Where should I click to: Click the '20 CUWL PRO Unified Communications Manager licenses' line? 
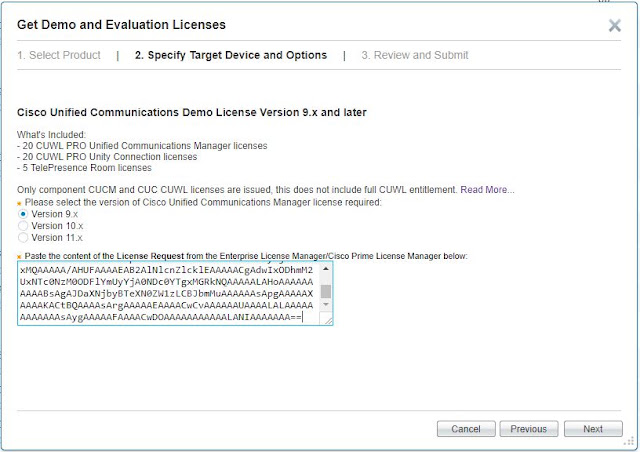pyautogui.click(x=142, y=146)
